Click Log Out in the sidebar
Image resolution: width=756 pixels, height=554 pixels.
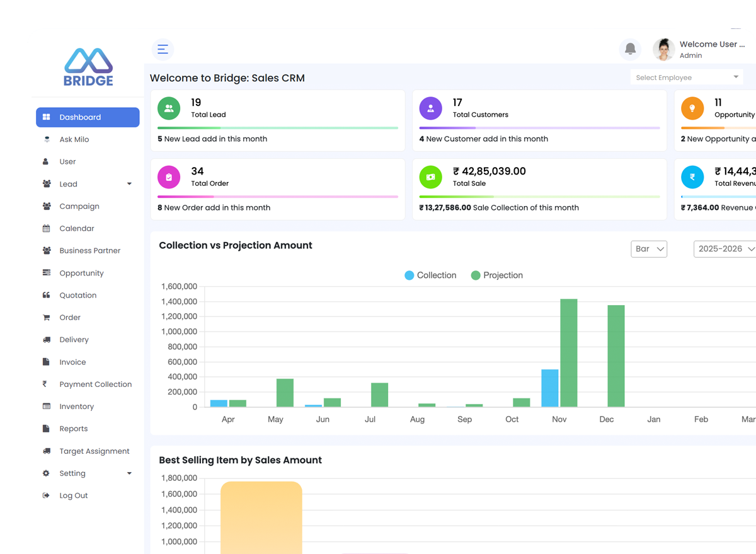click(x=73, y=495)
